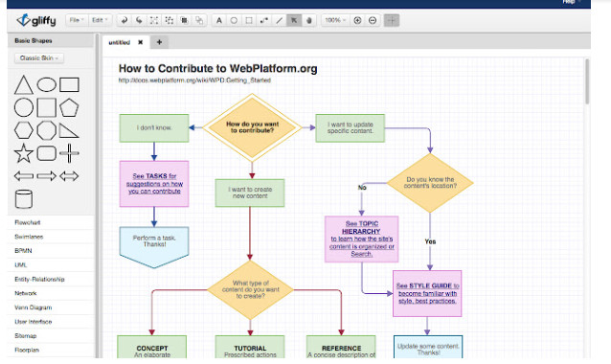This screenshot has width=611, height=364.
Task: Pick the hexagon shape from Basic Shapes
Action: point(24,130)
